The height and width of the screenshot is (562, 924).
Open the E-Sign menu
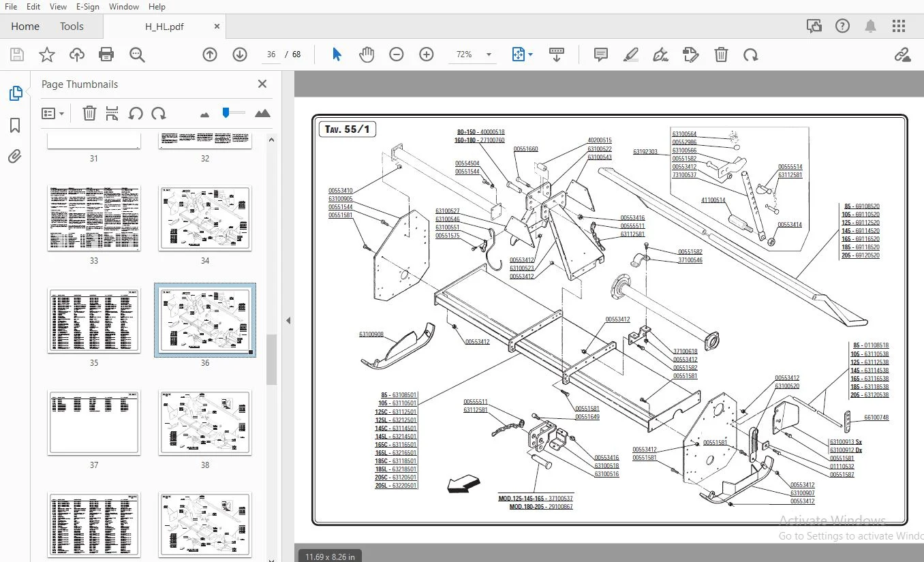pyautogui.click(x=88, y=7)
